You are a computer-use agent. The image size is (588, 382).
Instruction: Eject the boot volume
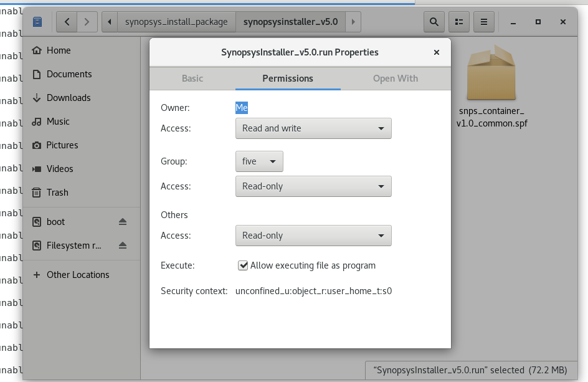click(x=123, y=222)
